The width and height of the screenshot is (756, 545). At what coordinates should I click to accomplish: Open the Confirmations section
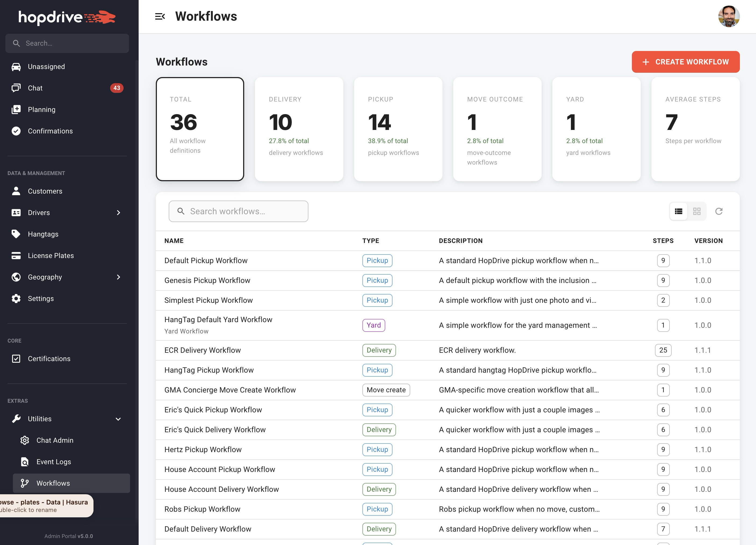pos(16,131)
